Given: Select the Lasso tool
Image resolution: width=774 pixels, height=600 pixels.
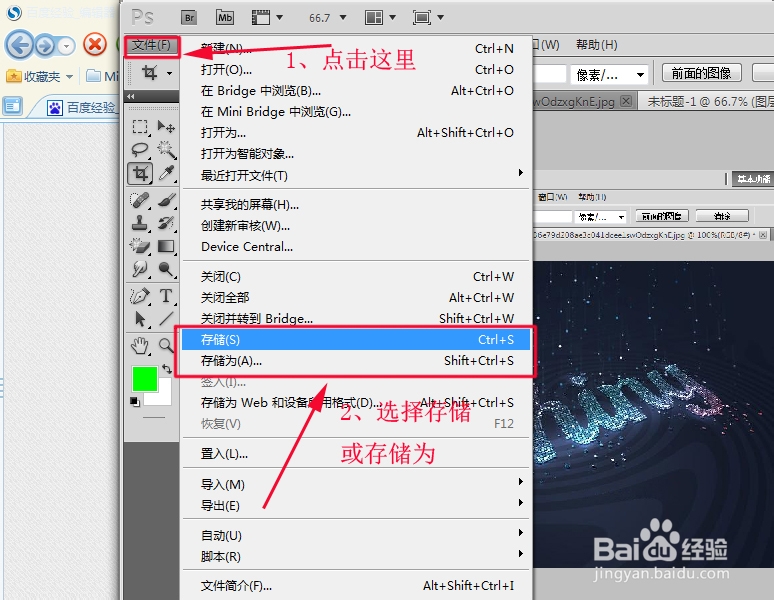Looking at the screenshot, I should click(x=140, y=150).
